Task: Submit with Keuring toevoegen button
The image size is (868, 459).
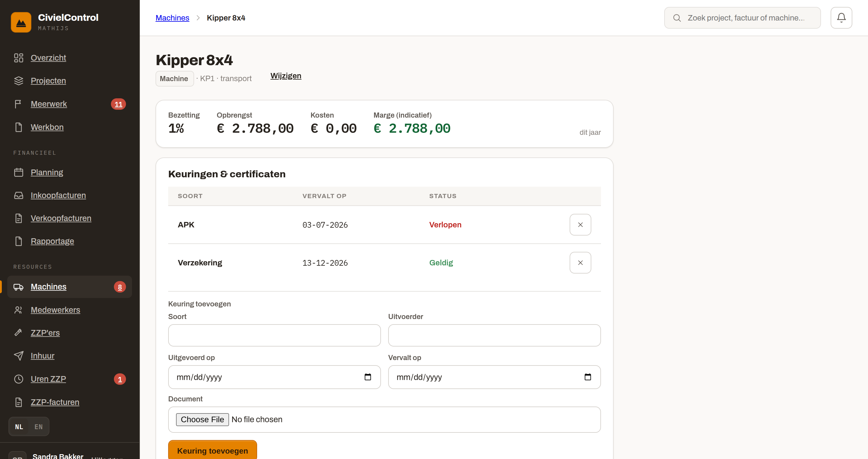Action: 212,451
